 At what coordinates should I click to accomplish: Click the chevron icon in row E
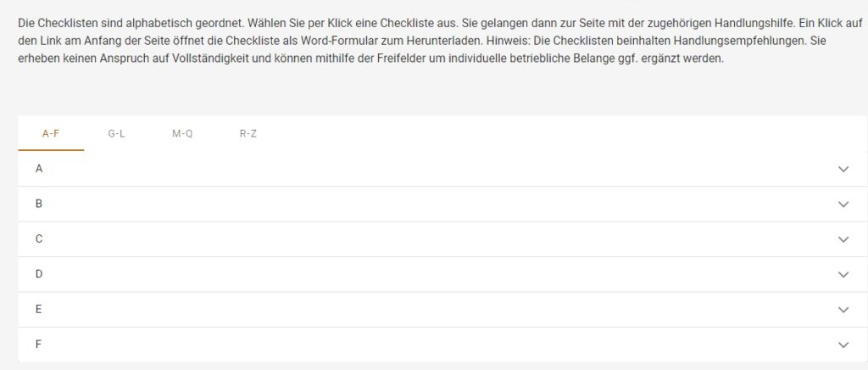(843, 310)
